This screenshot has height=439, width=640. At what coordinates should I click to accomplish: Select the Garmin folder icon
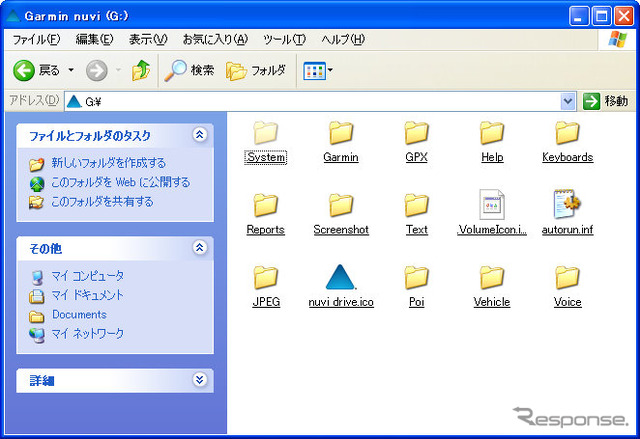click(x=341, y=133)
